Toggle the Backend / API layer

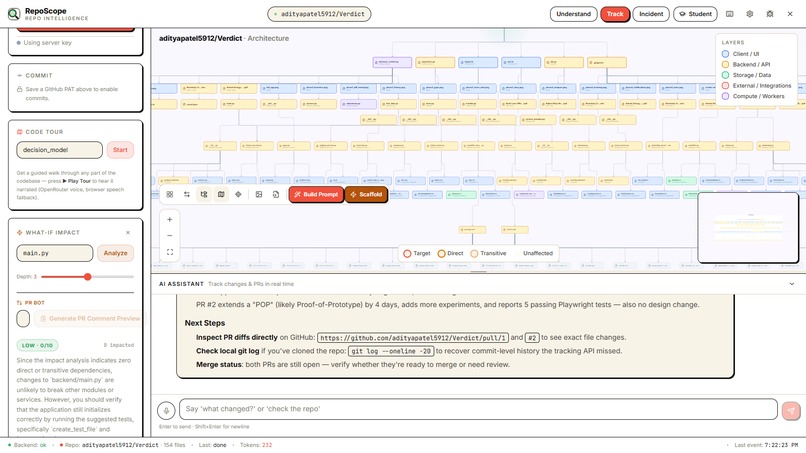point(725,64)
